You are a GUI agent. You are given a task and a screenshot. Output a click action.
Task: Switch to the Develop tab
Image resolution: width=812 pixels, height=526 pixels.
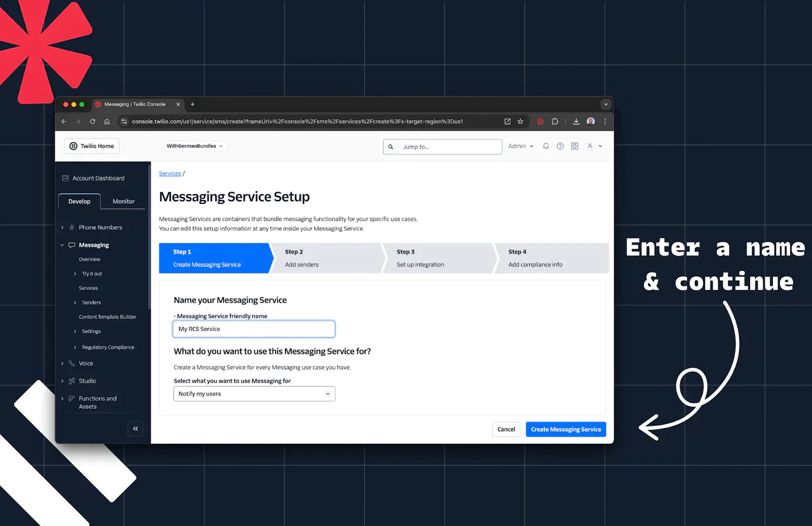(80, 201)
